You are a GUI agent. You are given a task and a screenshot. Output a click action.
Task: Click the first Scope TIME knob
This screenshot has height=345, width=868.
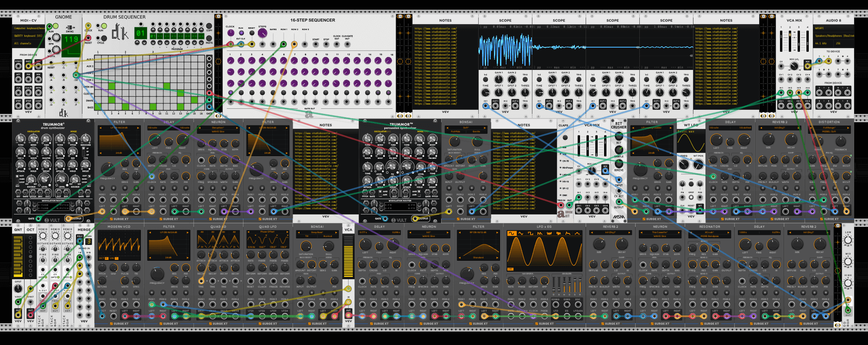tap(486, 92)
